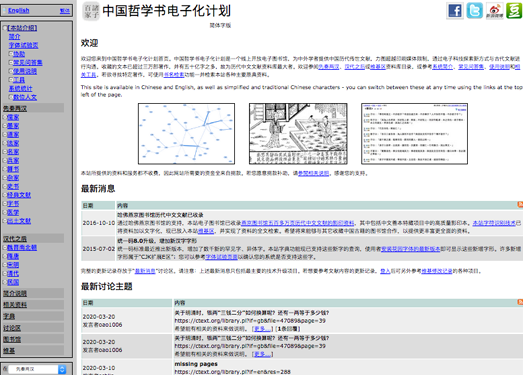Expand the 数位人文 sidebar node
This screenshot has width=523, height=375.
(x=11, y=97)
